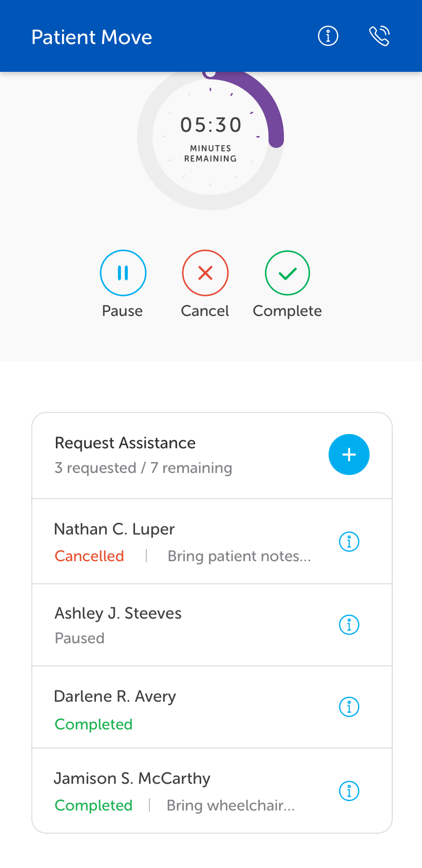The width and height of the screenshot is (422, 868).
Task: Tap the Patient Move title
Action: (x=92, y=37)
